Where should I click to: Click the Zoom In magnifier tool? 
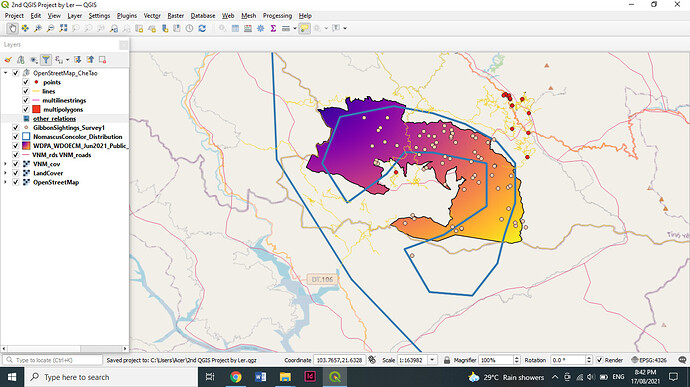(38, 29)
